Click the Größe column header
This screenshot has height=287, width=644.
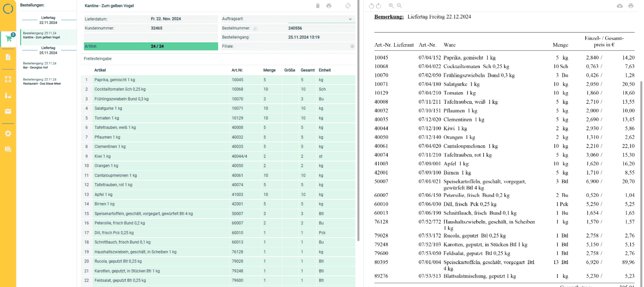290,70
